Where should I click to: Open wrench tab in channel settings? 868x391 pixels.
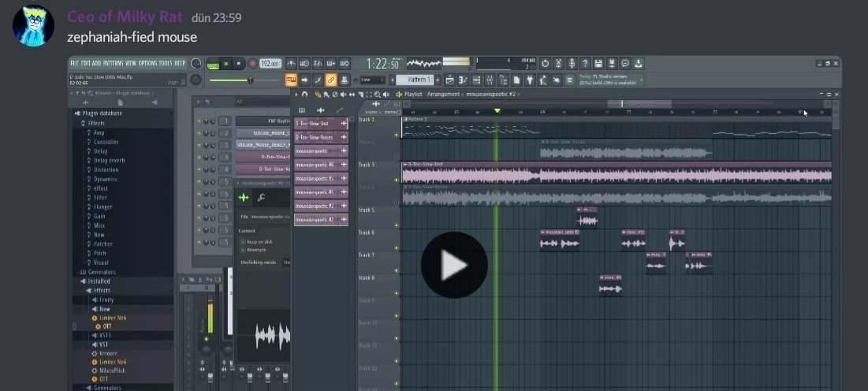tap(261, 198)
